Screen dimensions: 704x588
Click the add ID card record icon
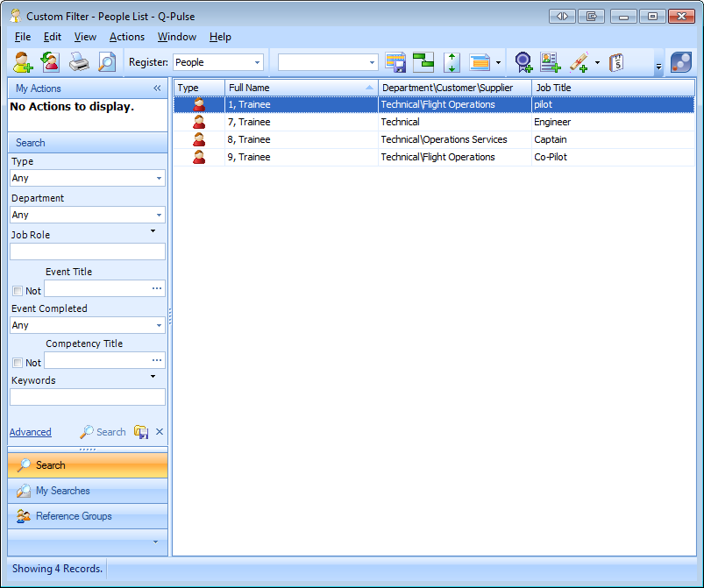tap(551, 62)
